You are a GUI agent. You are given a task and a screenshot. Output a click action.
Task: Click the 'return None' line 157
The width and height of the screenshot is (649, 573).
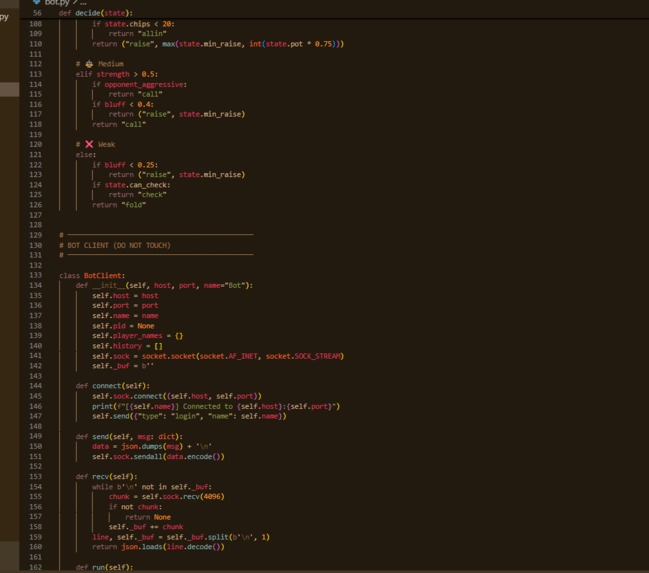[148, 517]
